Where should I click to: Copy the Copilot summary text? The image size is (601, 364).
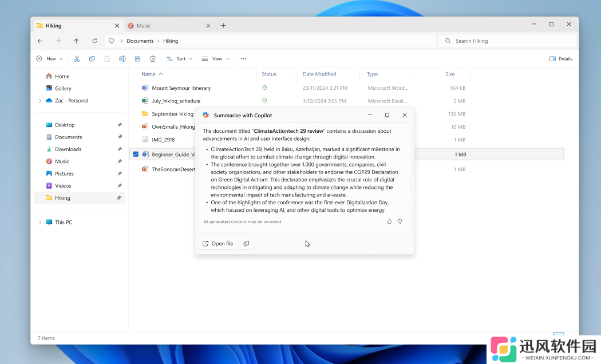click(246, 244)
